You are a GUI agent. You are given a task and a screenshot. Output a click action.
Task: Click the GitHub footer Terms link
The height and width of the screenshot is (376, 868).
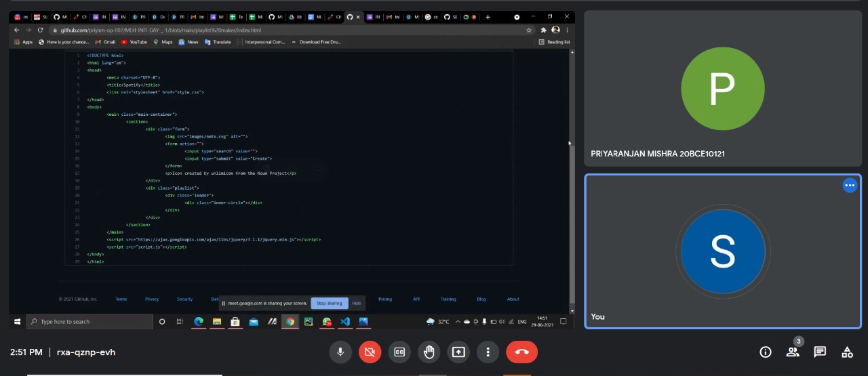point(121,299)
